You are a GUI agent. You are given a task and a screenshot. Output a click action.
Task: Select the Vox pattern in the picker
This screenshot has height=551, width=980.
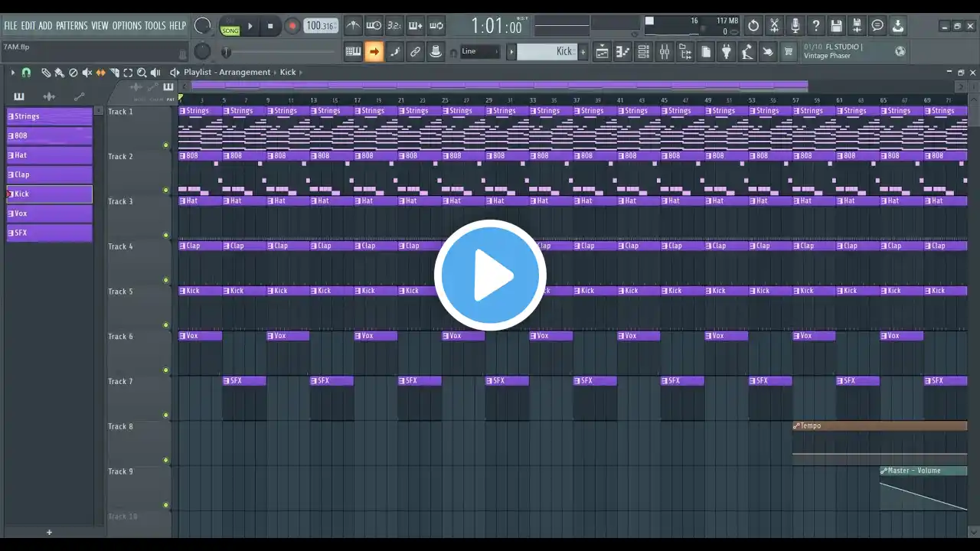pyautogui.click(x=49, y=214)
